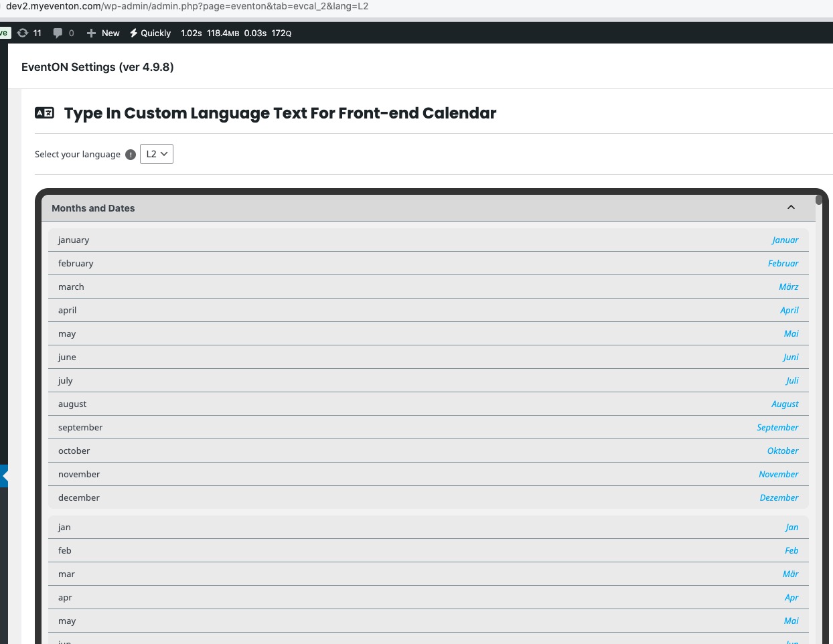
Task: Open the updates icon showing 11
Action: (29, 33)
